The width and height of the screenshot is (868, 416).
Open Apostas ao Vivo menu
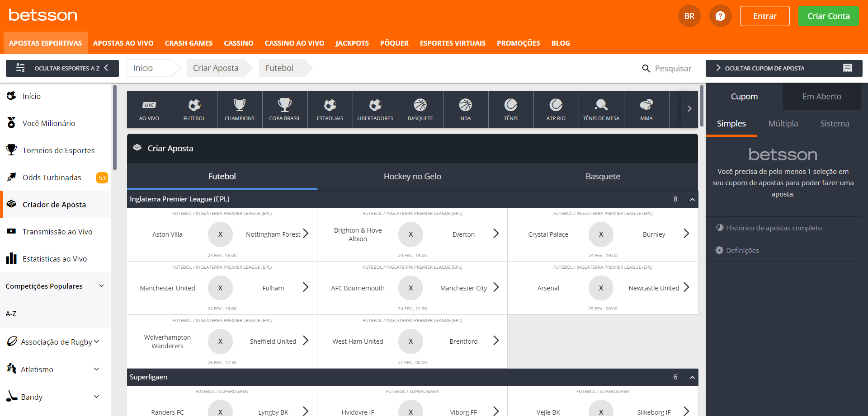coord(123,43)
